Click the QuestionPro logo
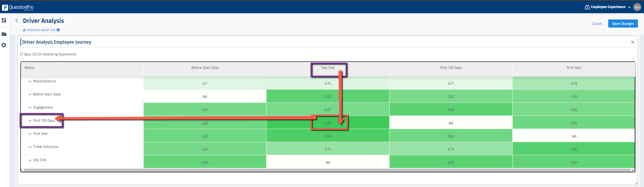Image resolution: width=644 pixels, height=187 pixels. [18, 7]
